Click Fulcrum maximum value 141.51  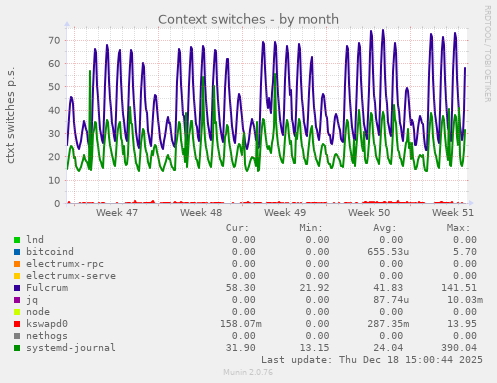459,287
